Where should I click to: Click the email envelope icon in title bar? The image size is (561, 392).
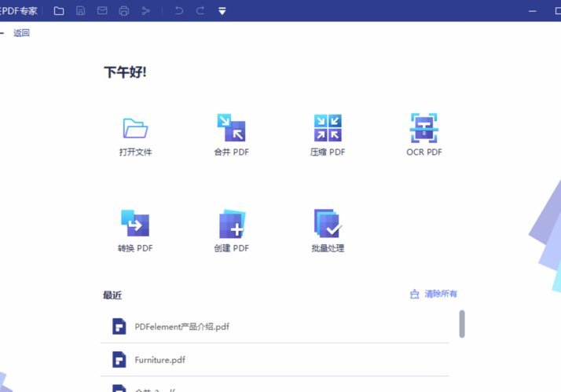[x=102, y=11]
